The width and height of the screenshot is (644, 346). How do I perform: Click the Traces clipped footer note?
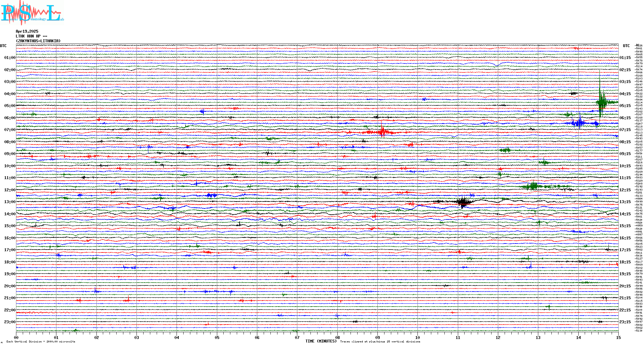380,342
